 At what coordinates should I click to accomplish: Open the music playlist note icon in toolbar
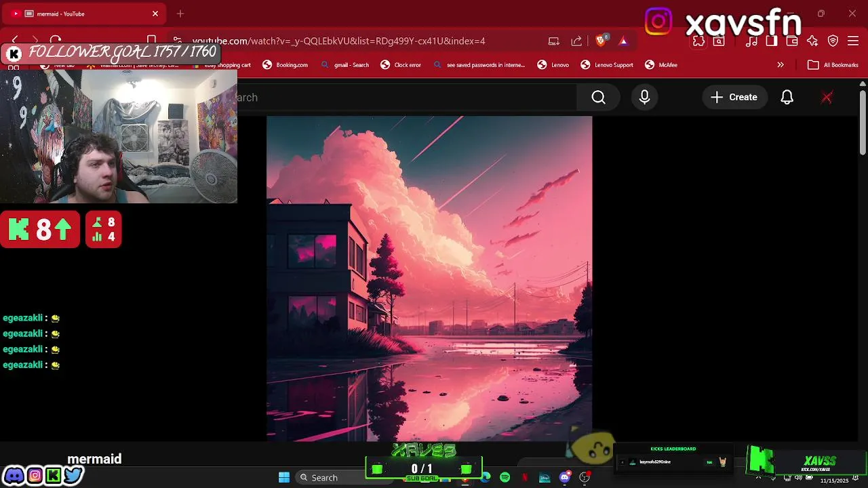click(x=751, y=41)
